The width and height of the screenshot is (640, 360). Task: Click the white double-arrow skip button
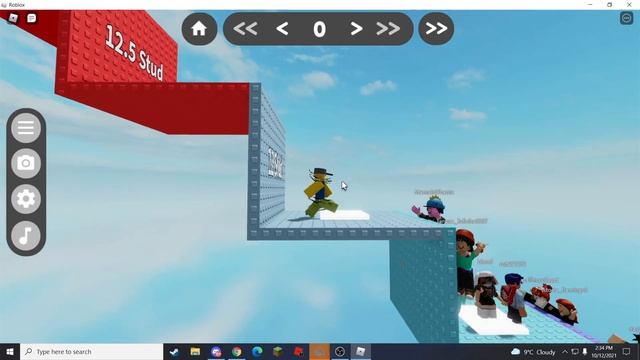tap(436, 29)
